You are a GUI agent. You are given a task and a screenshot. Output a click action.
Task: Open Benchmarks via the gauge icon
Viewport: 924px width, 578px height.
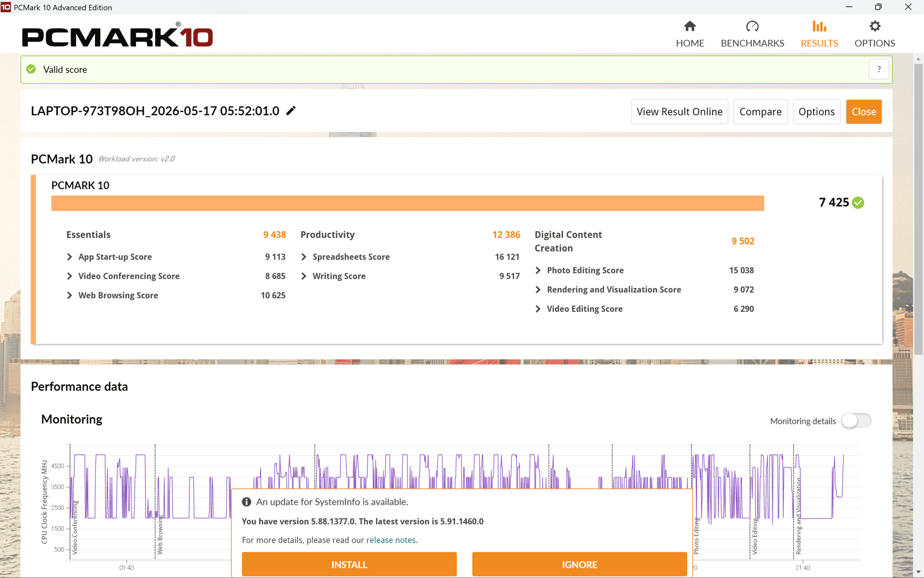(752, 26)
